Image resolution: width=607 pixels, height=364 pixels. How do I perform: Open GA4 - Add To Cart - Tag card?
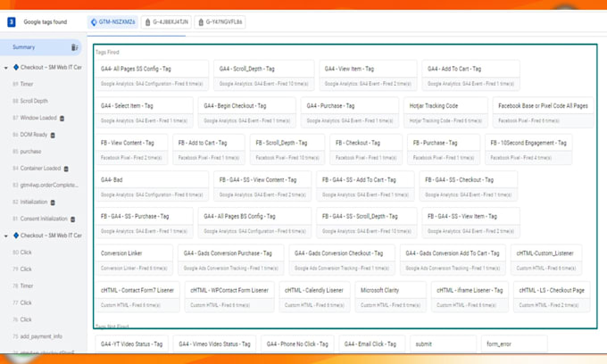click(470, 76)
